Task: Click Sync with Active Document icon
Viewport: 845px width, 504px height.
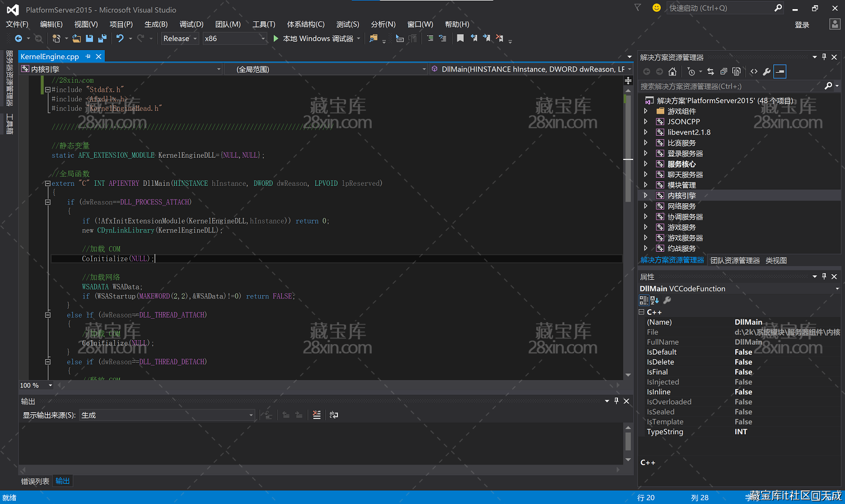Action: 710,72
